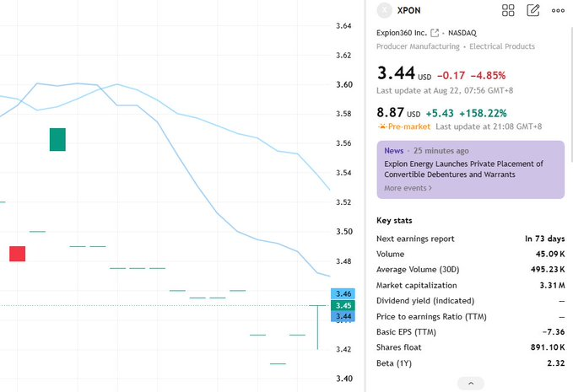This screenshot has height=392, width=573.
Task: Click the pre-market sun icon
Action: (382, 126)
